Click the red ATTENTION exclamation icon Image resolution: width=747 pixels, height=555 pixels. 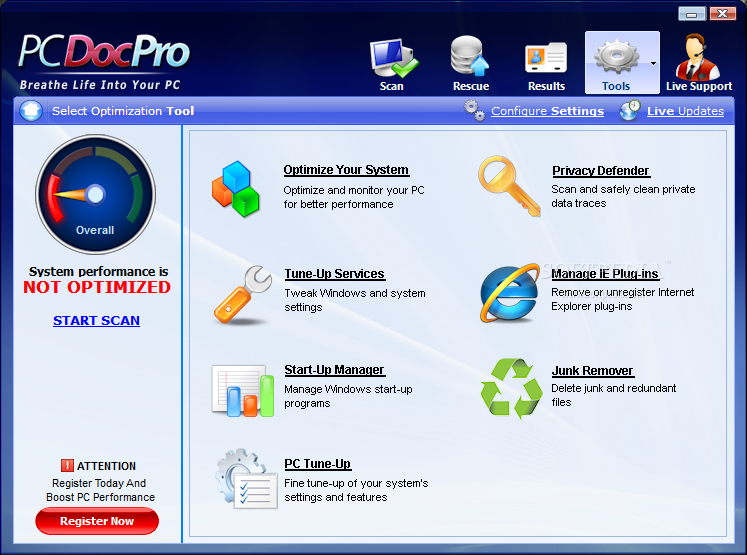[x=67, y=465]
